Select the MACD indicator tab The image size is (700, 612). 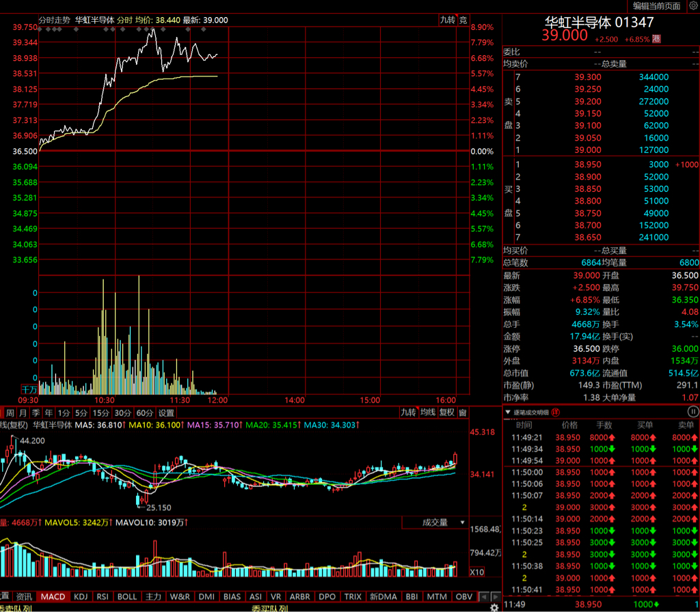point(53,596)
